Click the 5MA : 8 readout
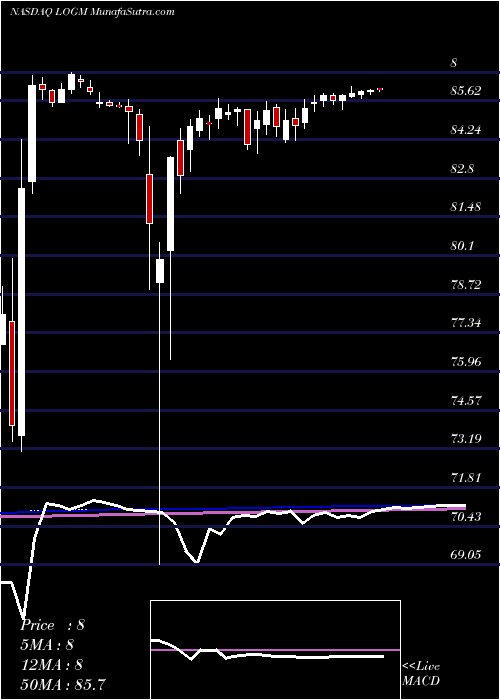 [x=47, y=645]
